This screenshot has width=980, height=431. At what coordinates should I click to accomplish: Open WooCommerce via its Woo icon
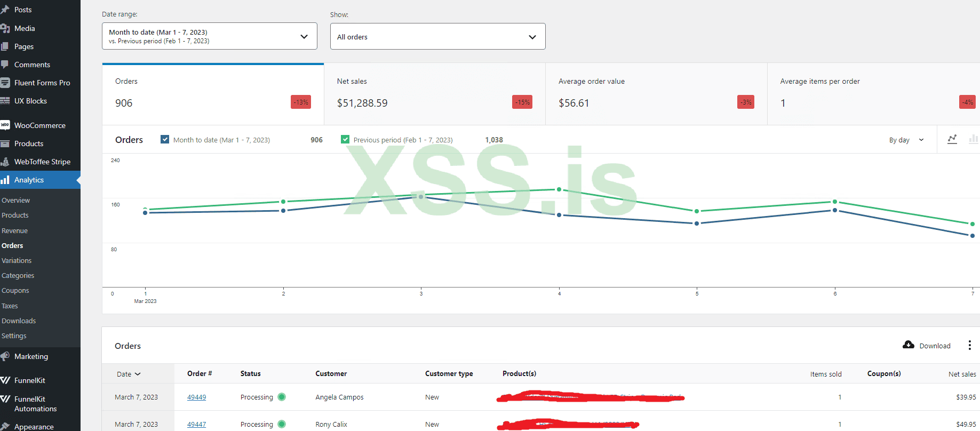pos(5,125)
